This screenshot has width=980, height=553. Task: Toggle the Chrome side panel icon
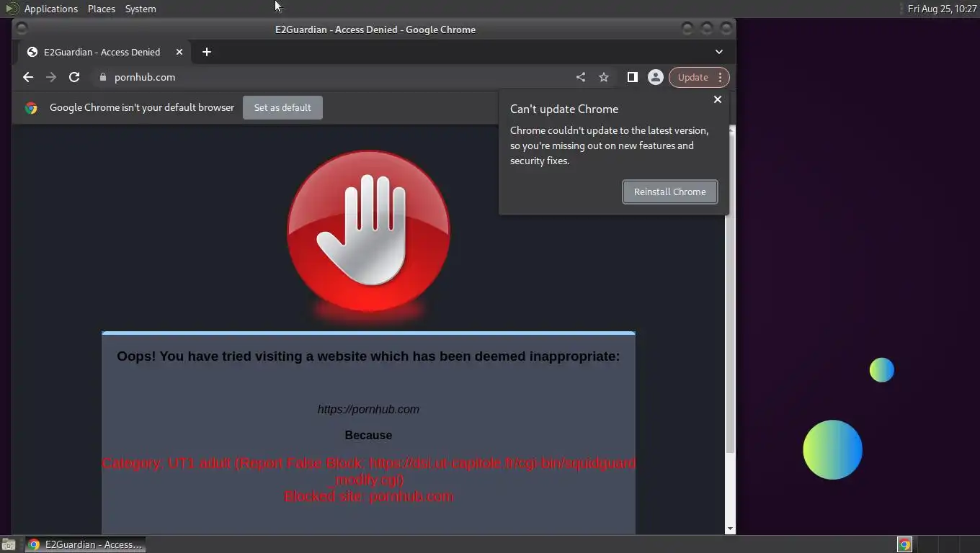tap(632, 77)
